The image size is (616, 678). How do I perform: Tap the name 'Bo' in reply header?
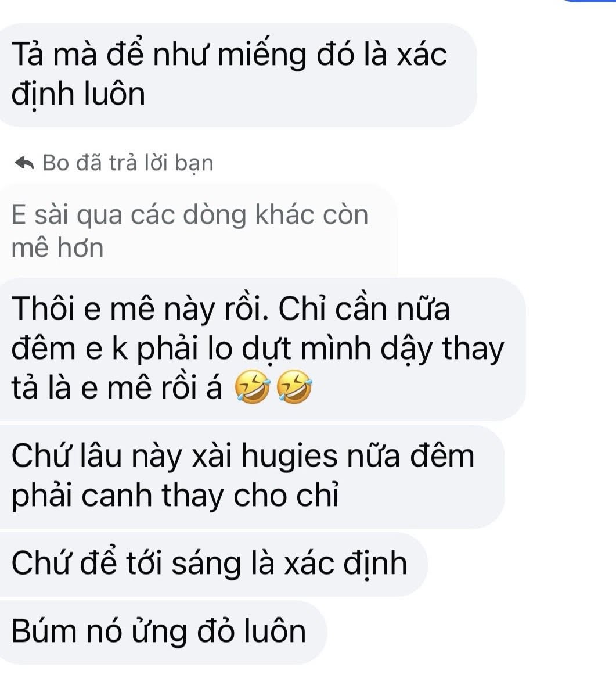click(56, 163)
